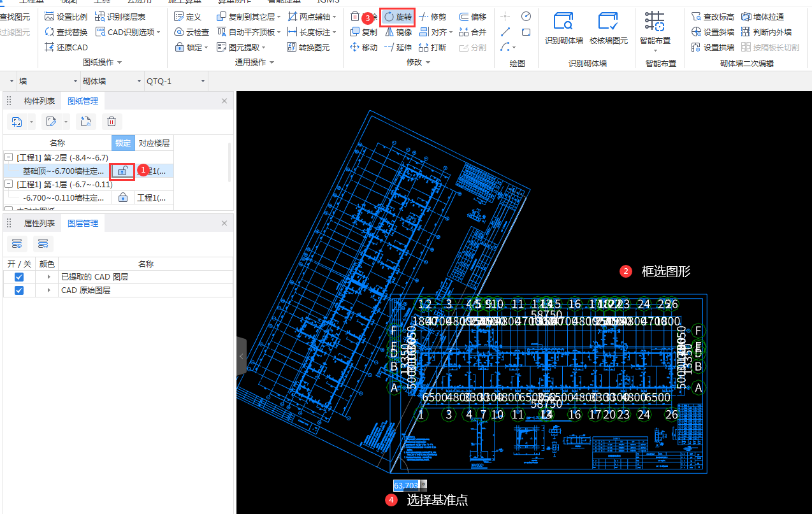Click the 对应楼层 column header
The width and height of the screenshot is (812, 514).
(154, 143)
